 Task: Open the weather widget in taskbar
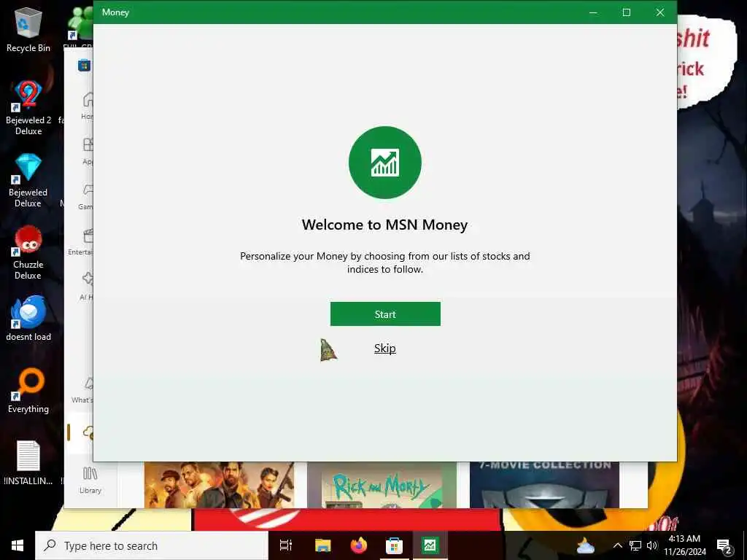point(586,545)
